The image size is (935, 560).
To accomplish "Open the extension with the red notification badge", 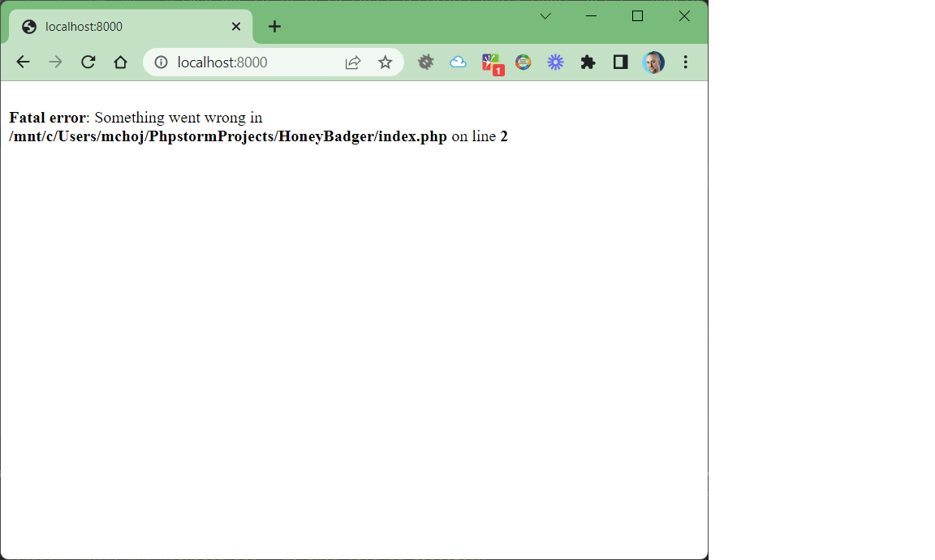I will point(490,62).
